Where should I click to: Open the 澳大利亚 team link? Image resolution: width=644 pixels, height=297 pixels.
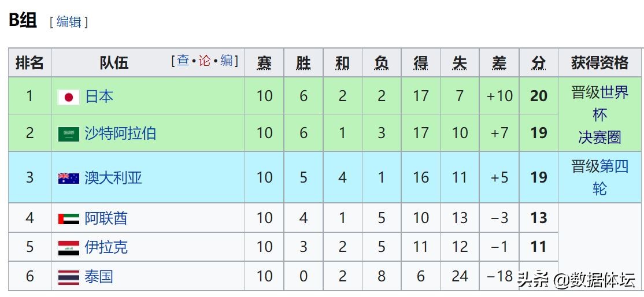(113, 177)
